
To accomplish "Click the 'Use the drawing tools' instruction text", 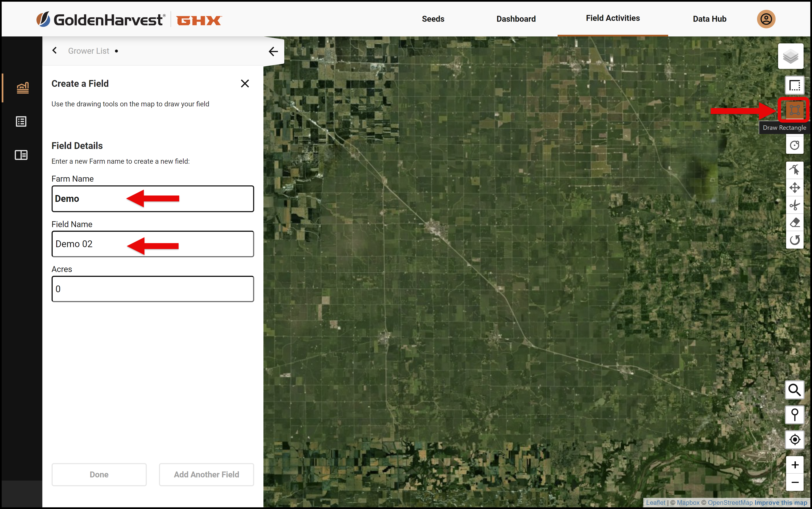I will 130,104.
